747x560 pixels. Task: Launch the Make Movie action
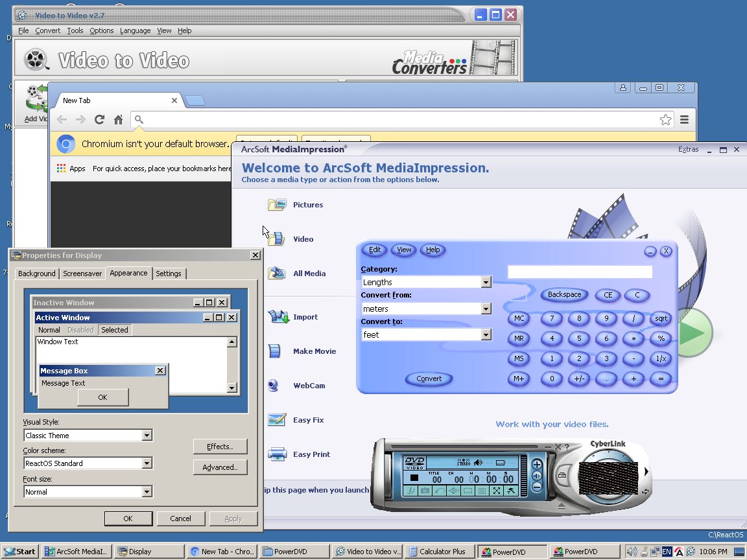click(302, 351)
